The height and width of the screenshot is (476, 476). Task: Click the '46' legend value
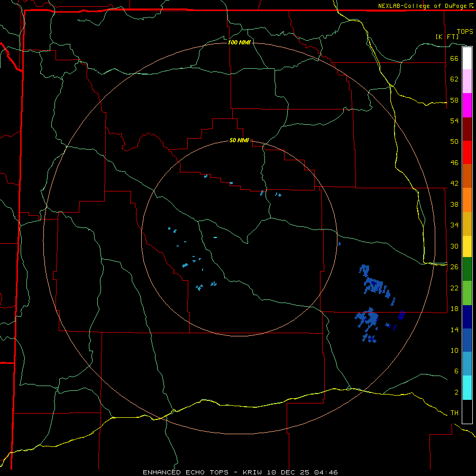click(x=454, y=163)
